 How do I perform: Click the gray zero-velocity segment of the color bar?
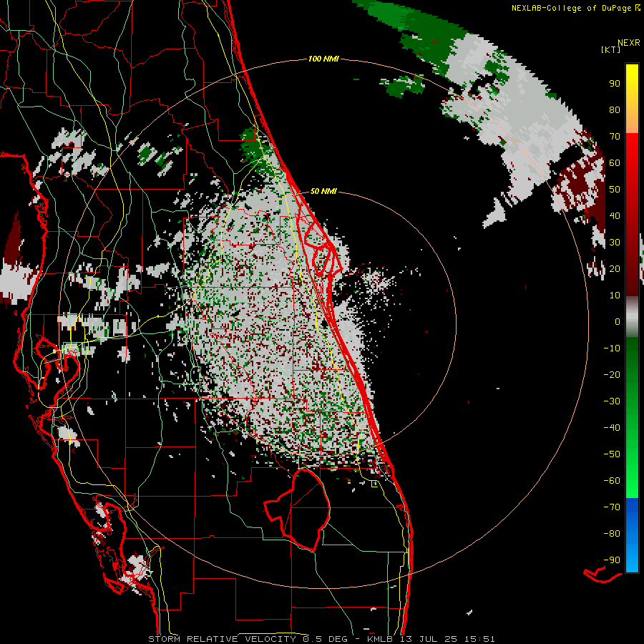[632, 317]
